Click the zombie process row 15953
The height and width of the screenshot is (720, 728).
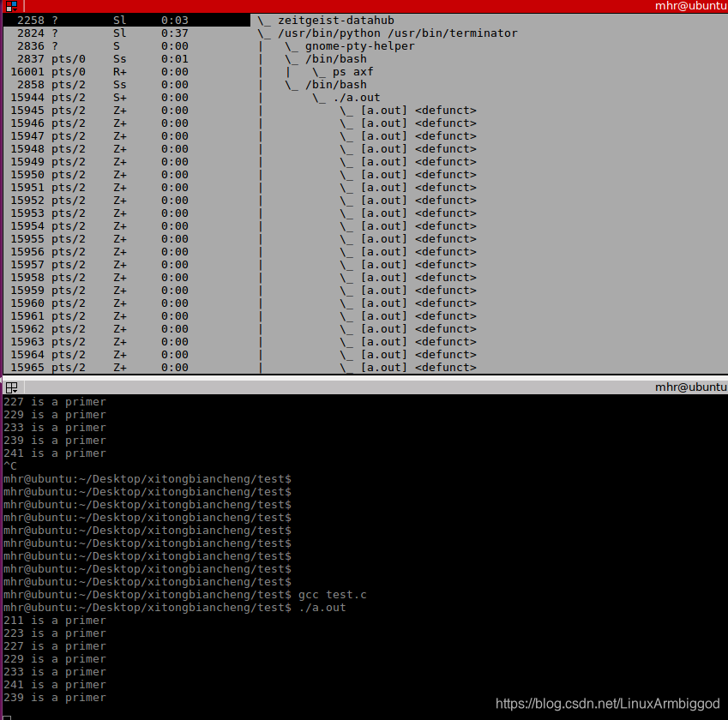244,213
